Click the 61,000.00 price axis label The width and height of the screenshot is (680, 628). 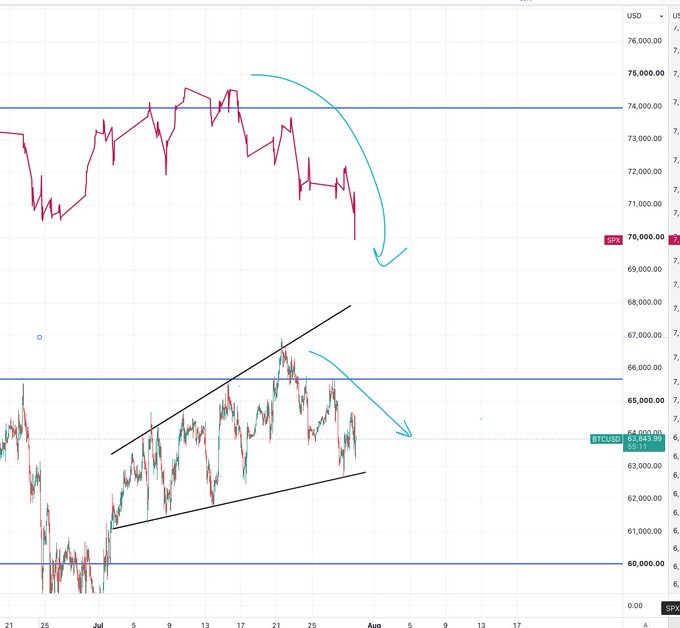pos(644,531)
